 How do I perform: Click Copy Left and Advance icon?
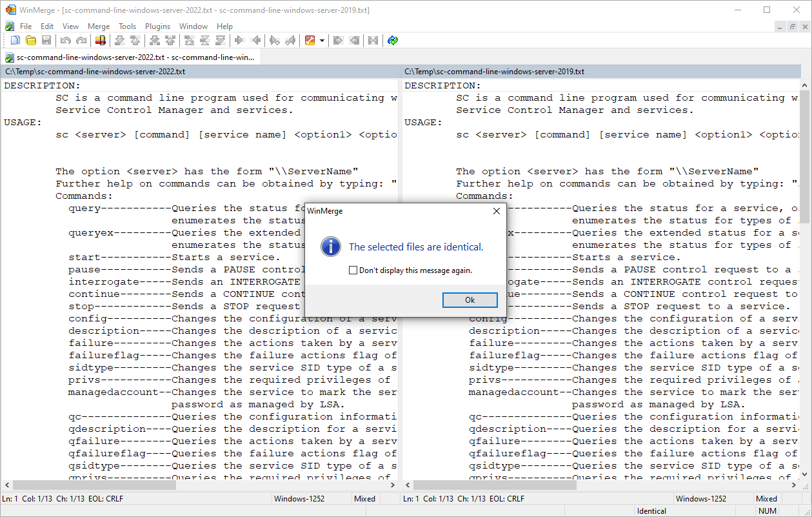[290, 41]
